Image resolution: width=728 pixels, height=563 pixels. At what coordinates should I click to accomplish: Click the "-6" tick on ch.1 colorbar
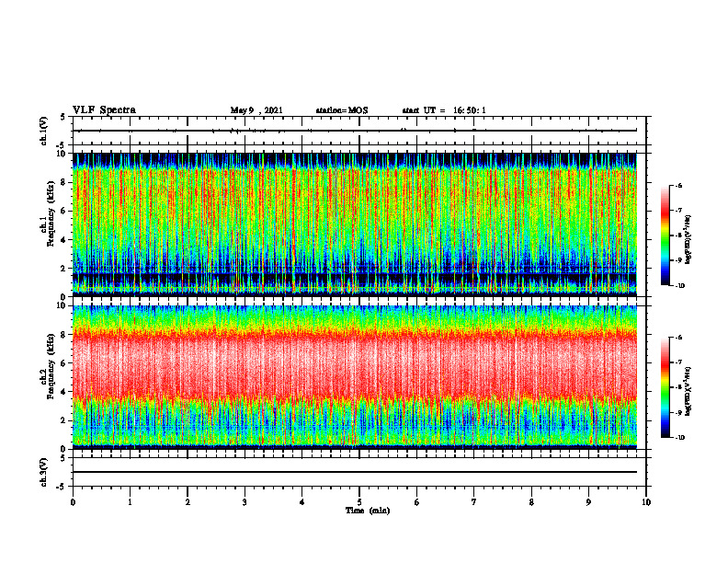tap(679, 185)
